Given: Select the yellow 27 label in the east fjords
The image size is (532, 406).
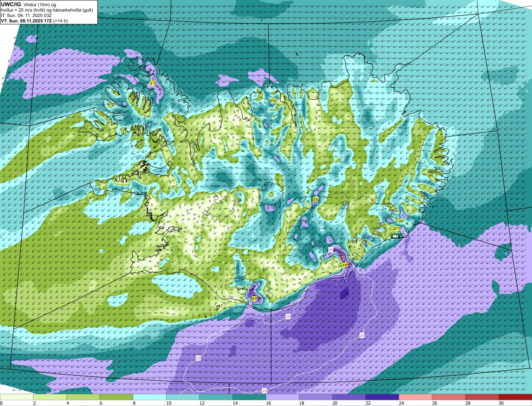Looking at the screenshot, I should 397,228.
